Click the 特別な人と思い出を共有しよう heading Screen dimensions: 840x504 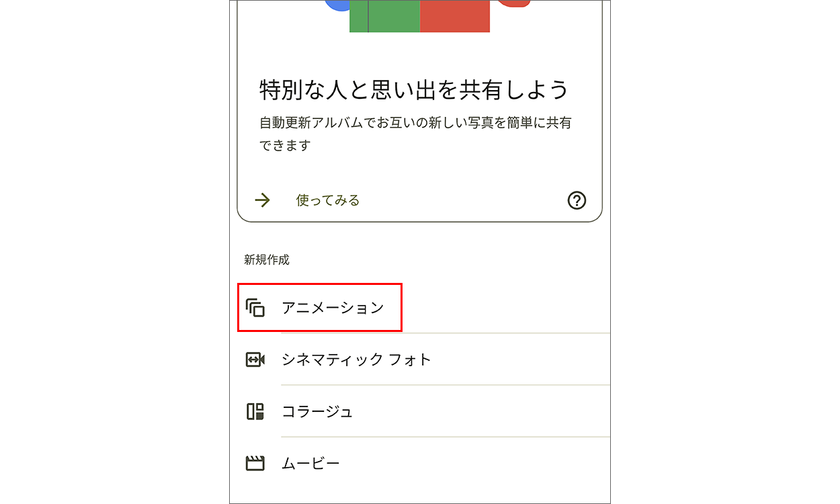[x=414, y=89]
